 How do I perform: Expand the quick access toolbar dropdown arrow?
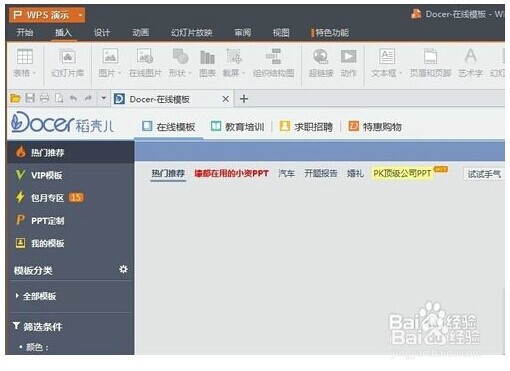tap(104, 98)
